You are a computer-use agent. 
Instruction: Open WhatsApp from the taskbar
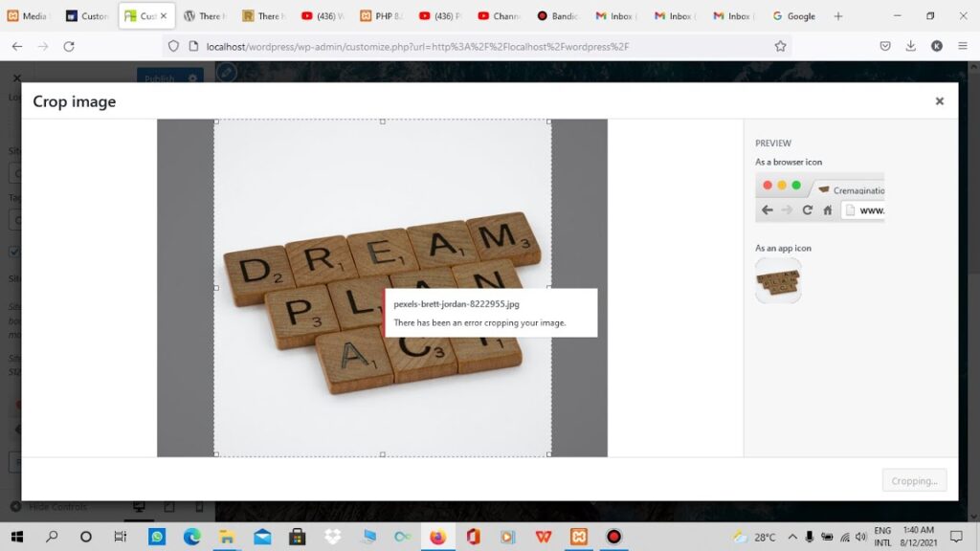pos(157,537)
